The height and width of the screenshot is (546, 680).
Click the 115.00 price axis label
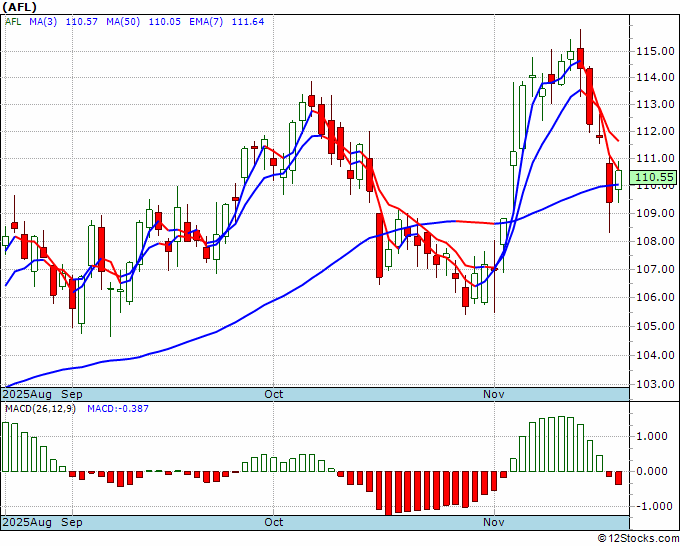click(x=655, y=51)
